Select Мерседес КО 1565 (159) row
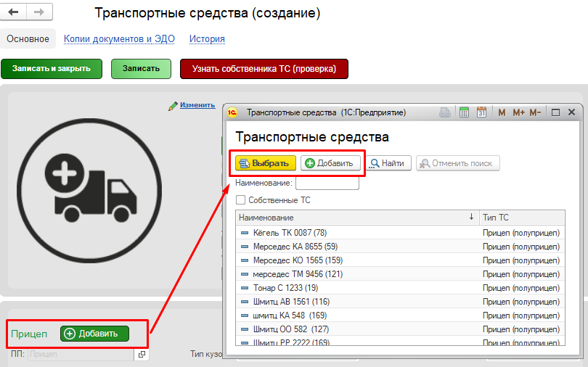The width and height of the screenshot is (588, 367). [x=400, y=260]
